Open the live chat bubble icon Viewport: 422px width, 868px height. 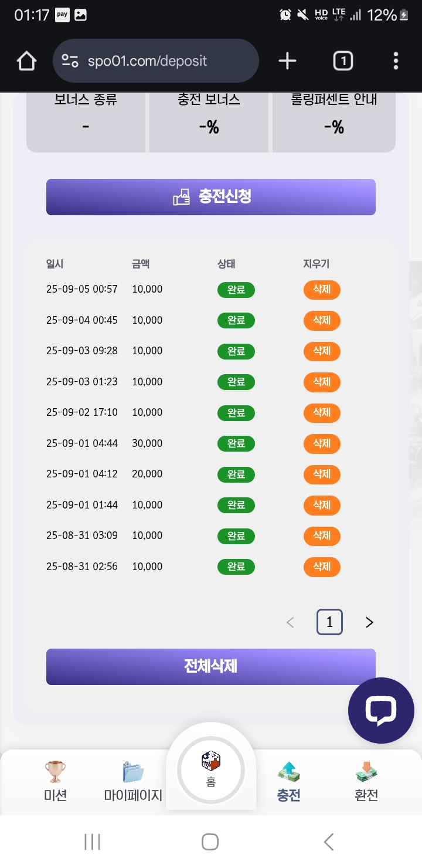381,710
